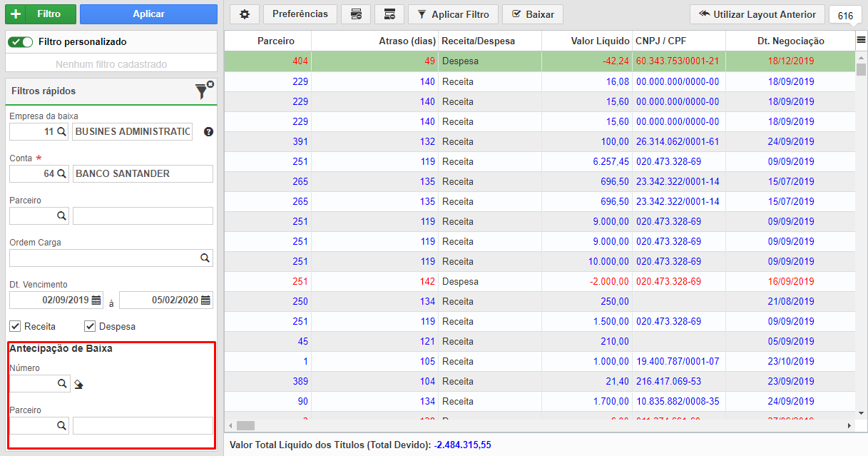868x456 pixels.
Task: Erase Antecipação Número with eraser icon
Action: [x=78, y=384]
